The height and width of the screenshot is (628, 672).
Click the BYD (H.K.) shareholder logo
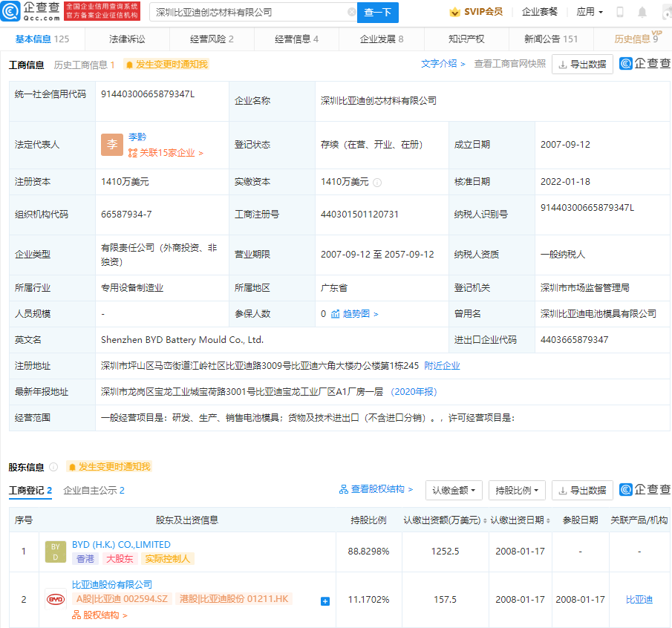[55, 552]
